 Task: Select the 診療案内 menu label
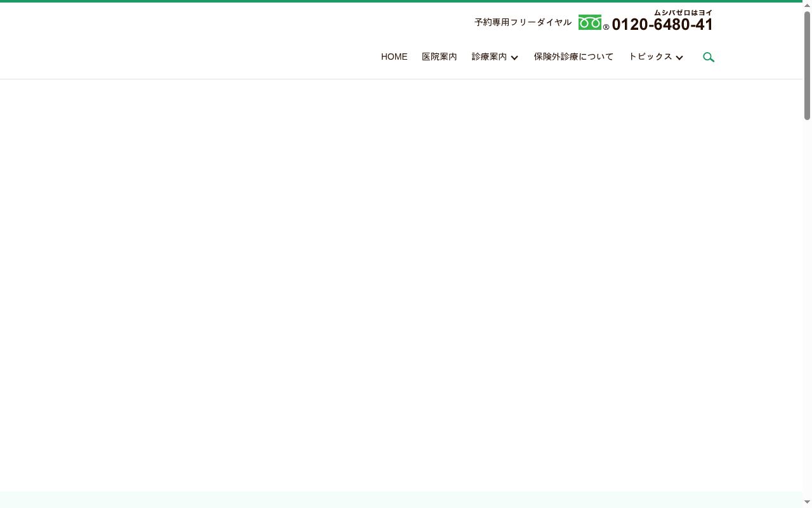[x=489, y=57]
